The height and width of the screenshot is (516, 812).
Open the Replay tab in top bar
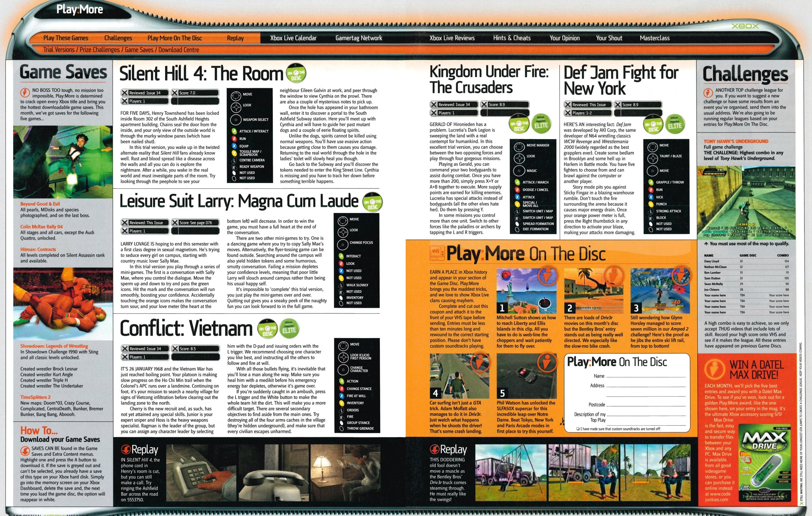(235, 38)
